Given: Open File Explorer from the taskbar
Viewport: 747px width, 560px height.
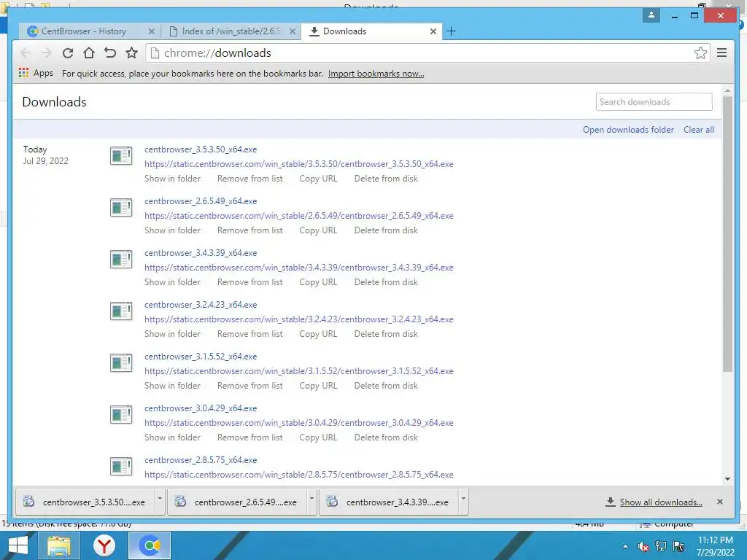Looking at the screenshot, I should coord(58,545).
